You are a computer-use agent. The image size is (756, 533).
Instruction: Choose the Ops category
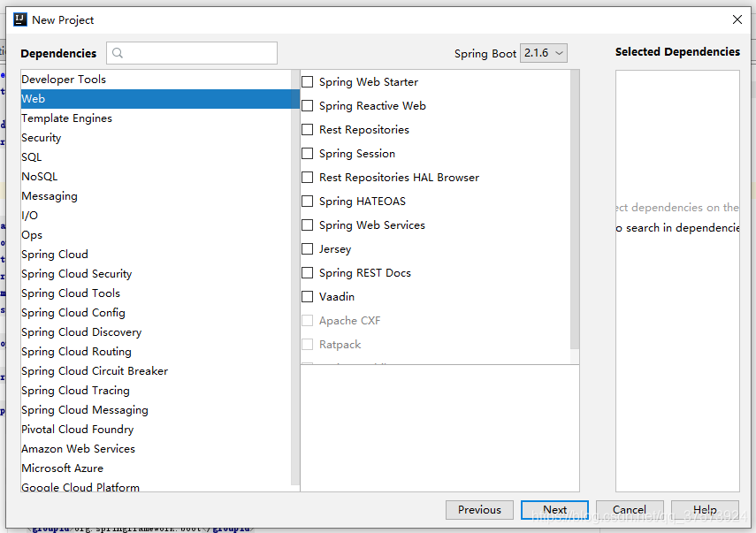pos(157,235)
